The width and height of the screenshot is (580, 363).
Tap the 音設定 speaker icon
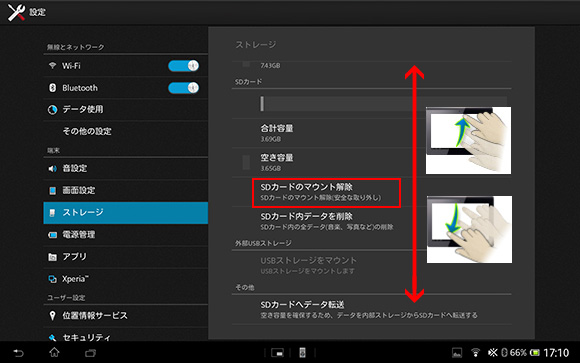(x=52, y=169)
